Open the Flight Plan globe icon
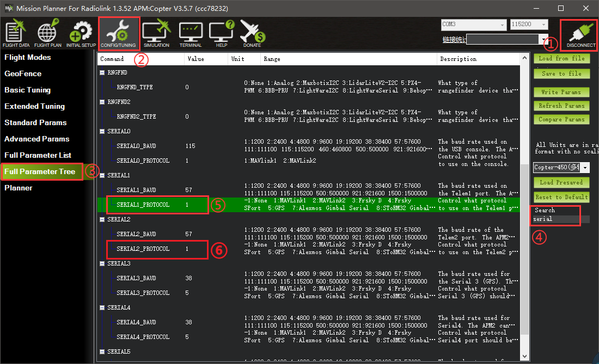The width and height of the screenshot is (599, 364). click(48, 33)
